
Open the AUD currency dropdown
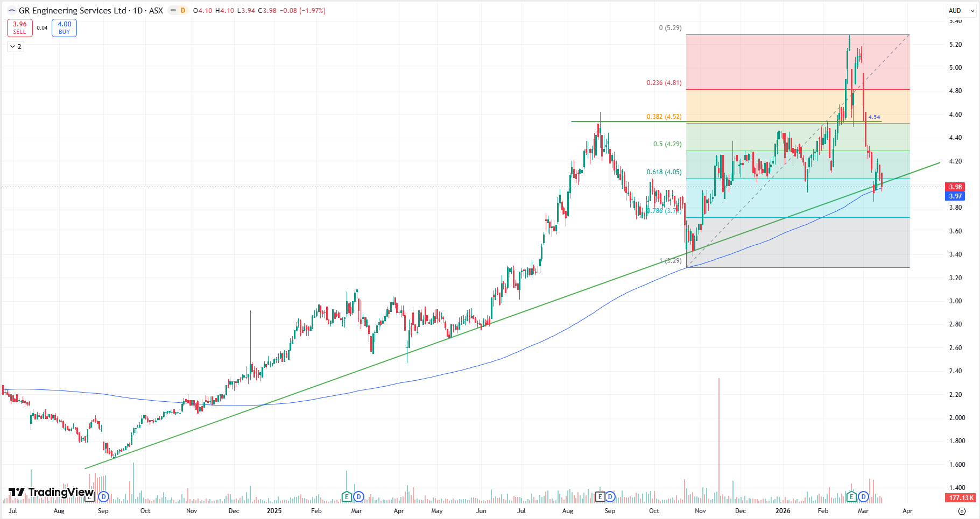pos(961,11)
